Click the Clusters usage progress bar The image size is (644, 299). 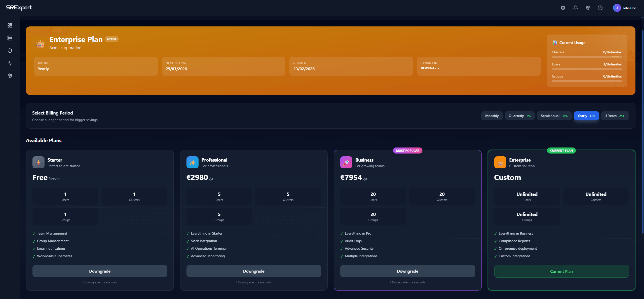[587, 57]
